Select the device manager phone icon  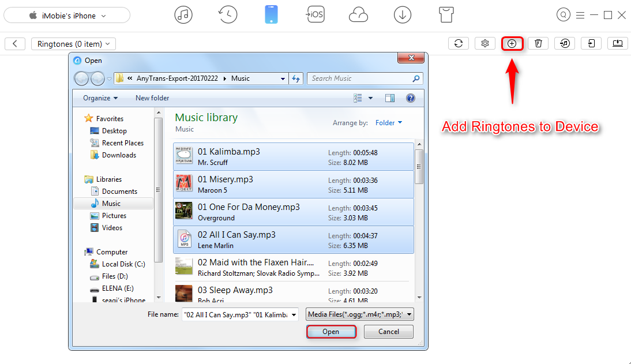[x=271, y=15]
